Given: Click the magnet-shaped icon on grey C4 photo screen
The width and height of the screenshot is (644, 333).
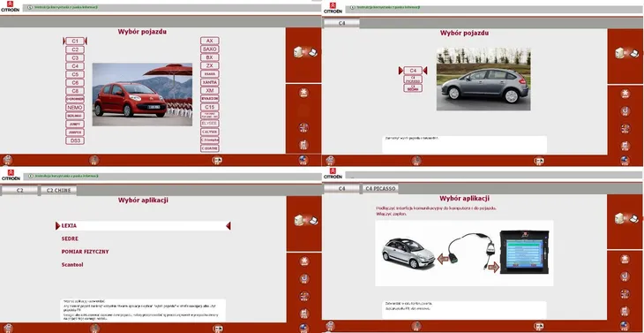Looking at the screenshot, I should (625, 111).
